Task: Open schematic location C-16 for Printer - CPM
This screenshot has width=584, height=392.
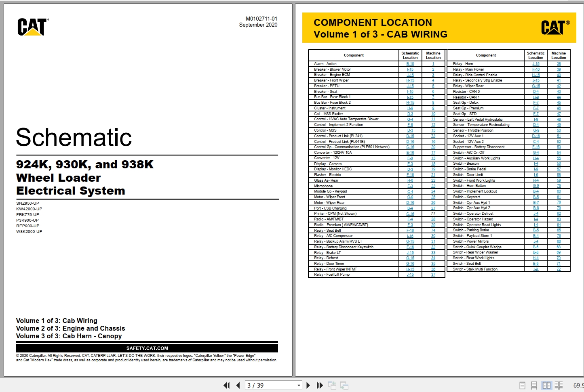Action: [x=410, y=214]
